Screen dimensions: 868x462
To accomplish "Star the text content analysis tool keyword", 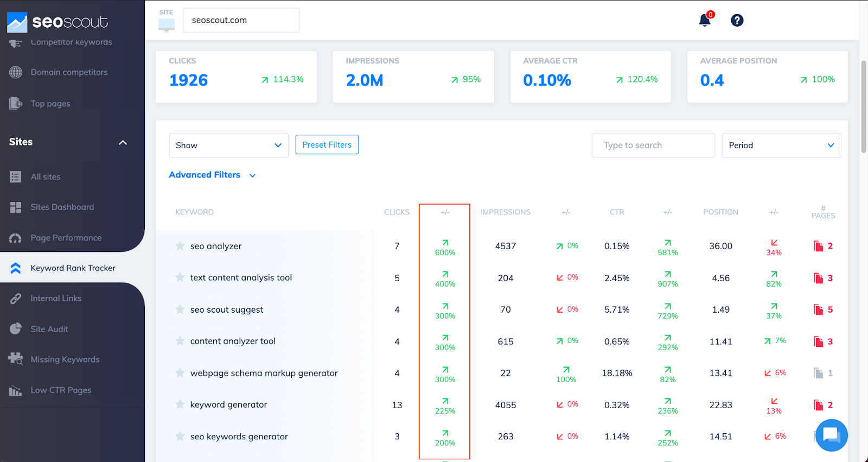I will 180,277.
